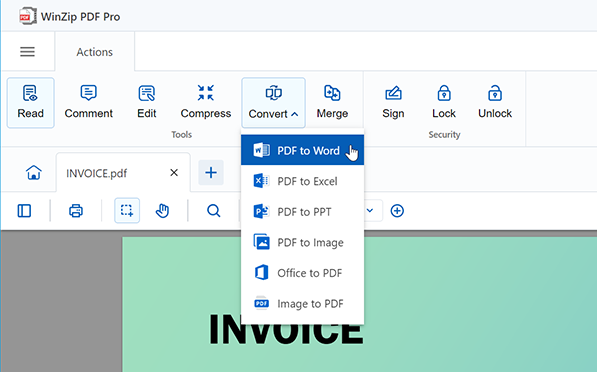
Task: Click the WinZip PDF Pro logo
Action: click(x=28, y=17)
